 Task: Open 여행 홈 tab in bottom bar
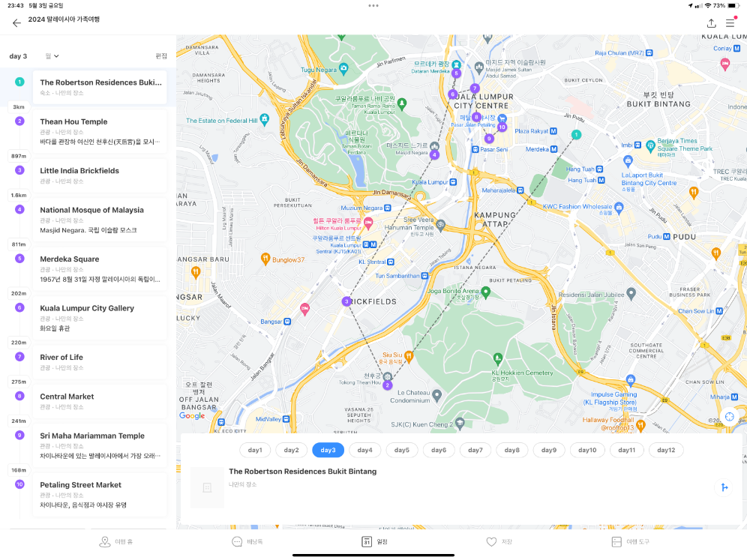point(115,541)
